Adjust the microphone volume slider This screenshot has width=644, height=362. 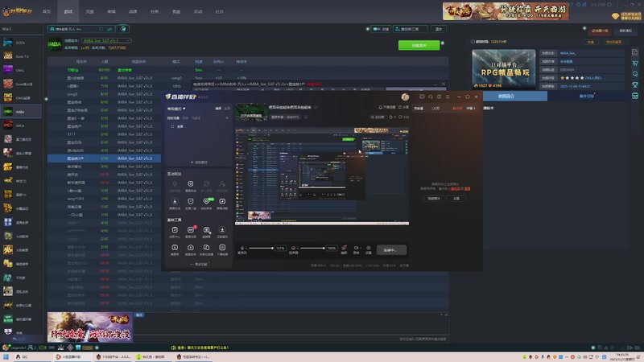click(261, 249)
